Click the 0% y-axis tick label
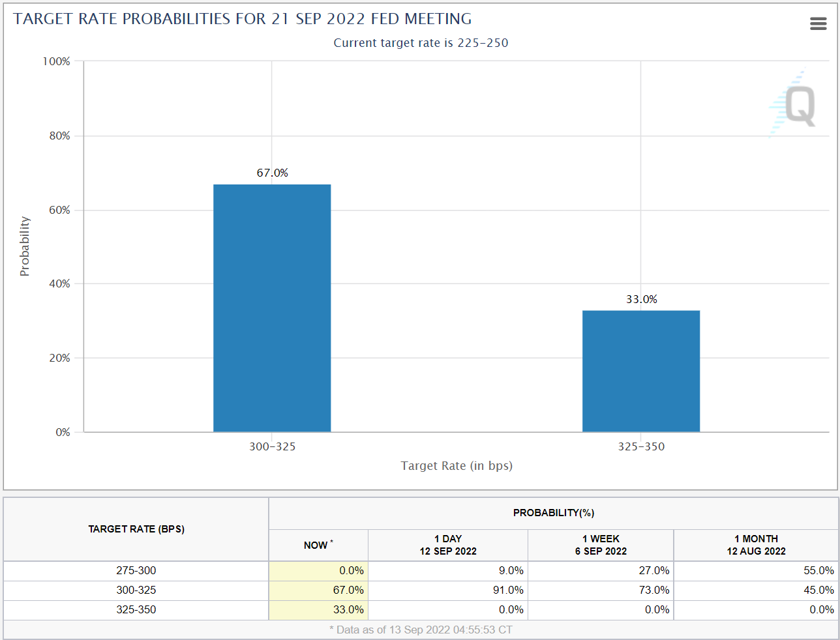Image resolution: width=840 pixels, height=640 pixels. (x=63, y=432)
